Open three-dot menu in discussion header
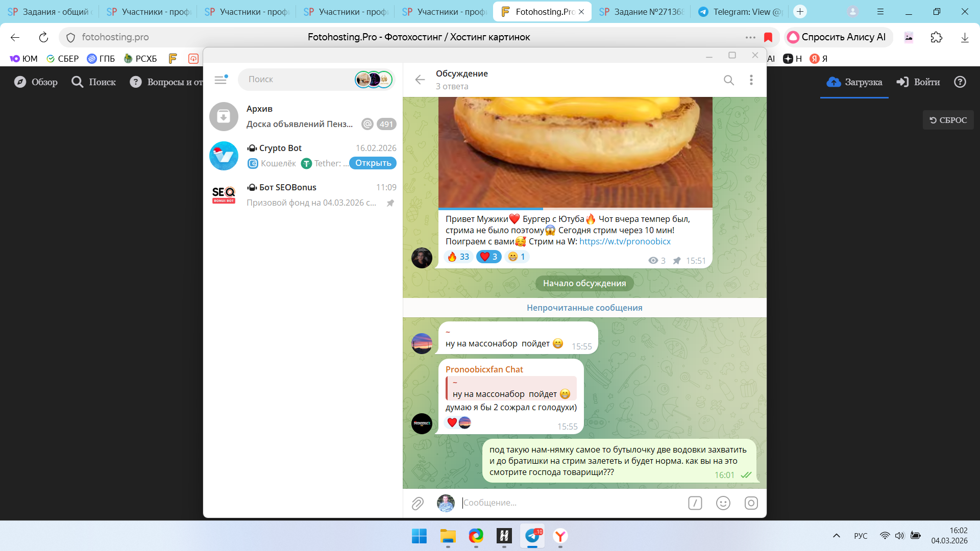980x551 pixels. pos(751,80)
